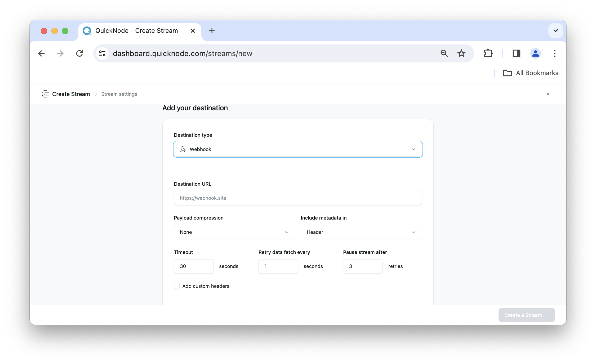Click the browser refresh icon
Viewport: 596px width, 364px height.
tap(80, 53)
